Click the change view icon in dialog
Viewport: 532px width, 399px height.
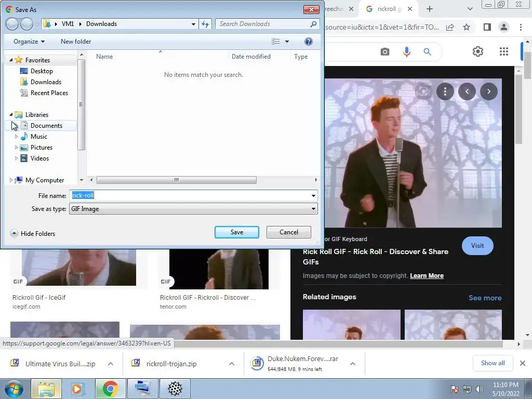(x=275, y=42)
